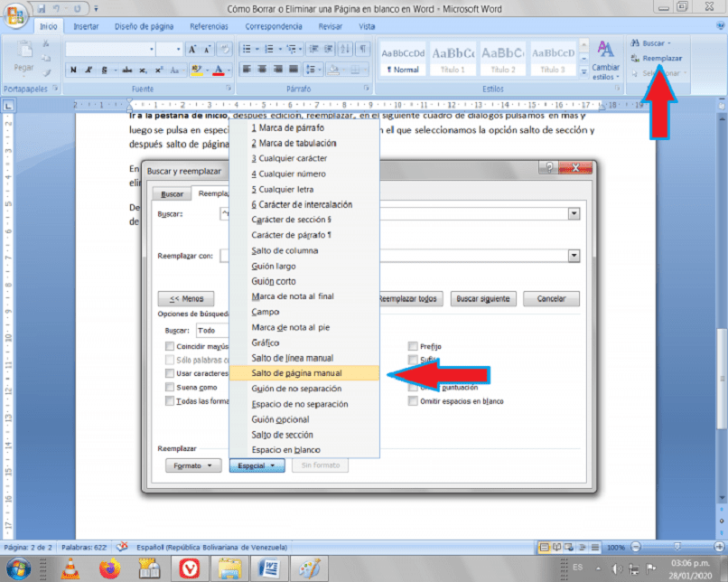The image size is (728, 582).
Task: Clear formatting icon in Fuente group
Action: tap(225, 49)
